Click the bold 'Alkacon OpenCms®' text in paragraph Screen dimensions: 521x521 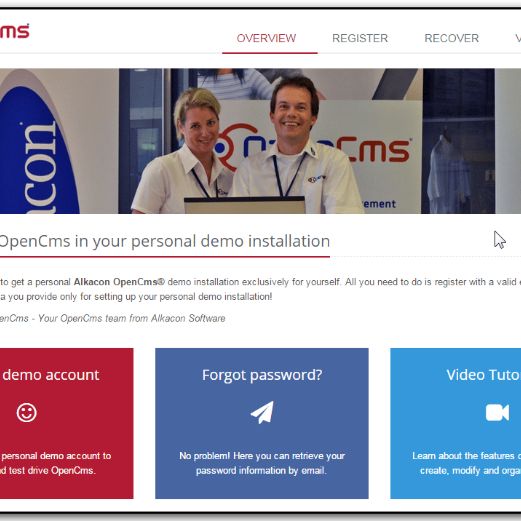point(119,282)
